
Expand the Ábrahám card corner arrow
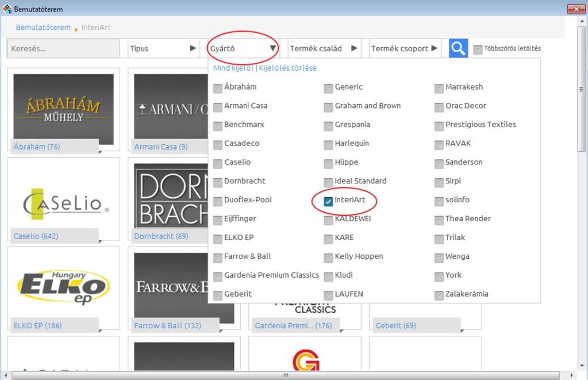pos(101,152)
